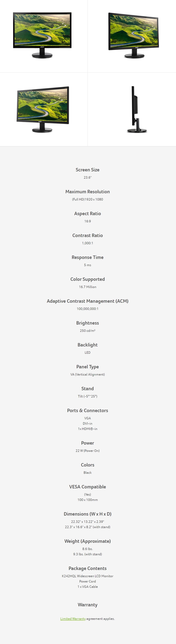This screenshot has width=176, height=644.
Task: Open the left-angled monitor image at bottom
Action: pos(43,109)
